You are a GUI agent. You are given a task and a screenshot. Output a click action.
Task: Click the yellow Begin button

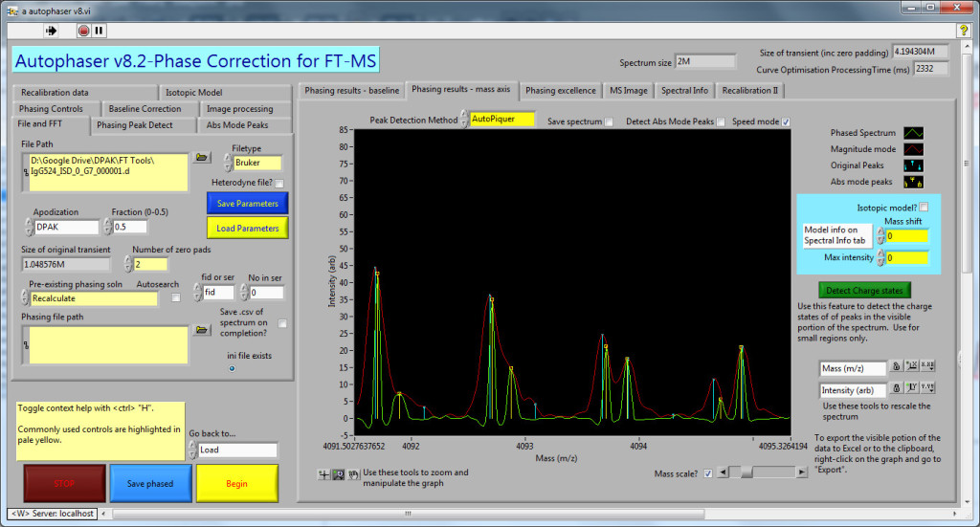237,483
